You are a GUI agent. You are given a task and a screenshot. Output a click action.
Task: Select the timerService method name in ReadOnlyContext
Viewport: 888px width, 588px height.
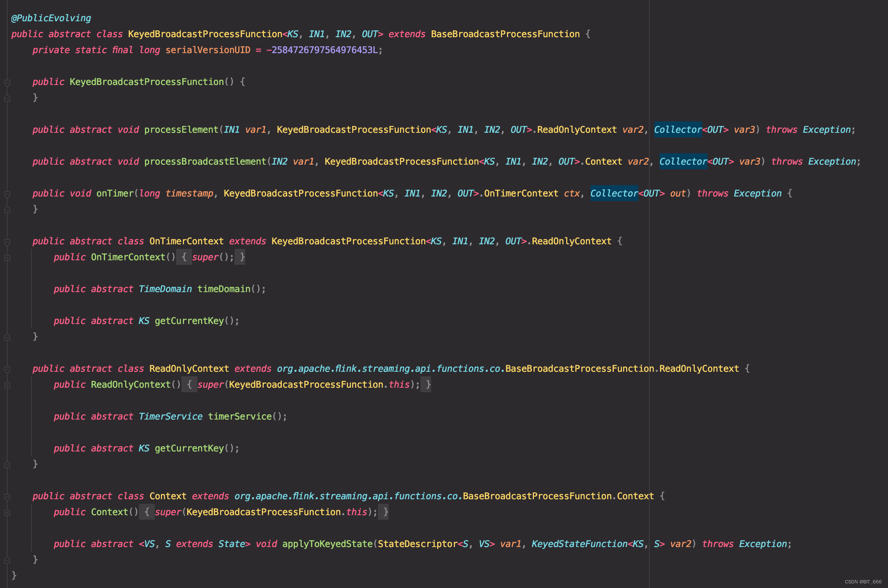[x=241, y=416]
